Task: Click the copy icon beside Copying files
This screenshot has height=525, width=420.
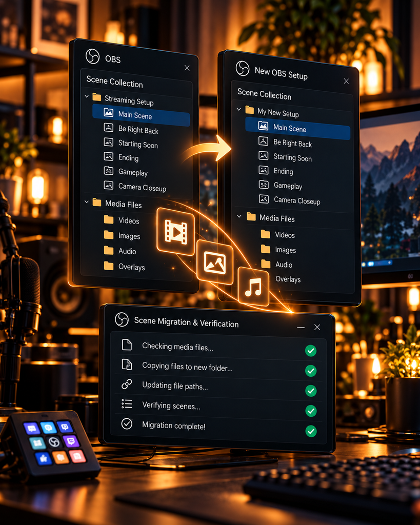Action: point(127,365)
